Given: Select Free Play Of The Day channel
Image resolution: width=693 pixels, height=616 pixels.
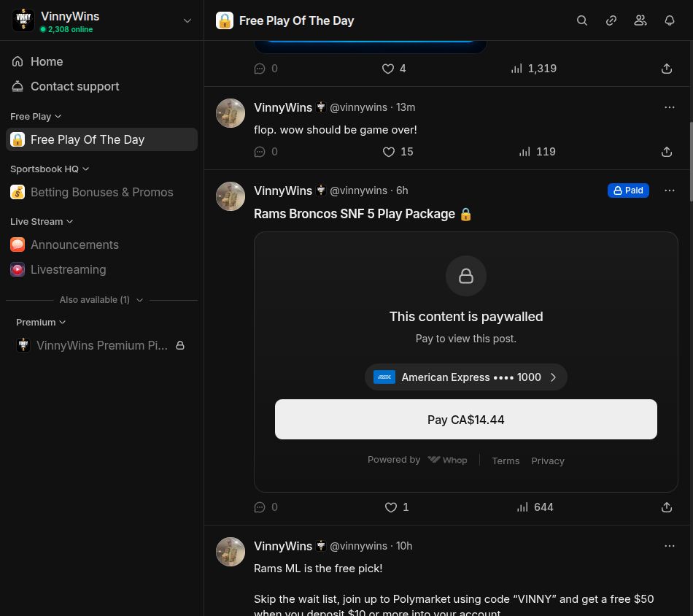Looking at the screenshot, I should 101,139.
